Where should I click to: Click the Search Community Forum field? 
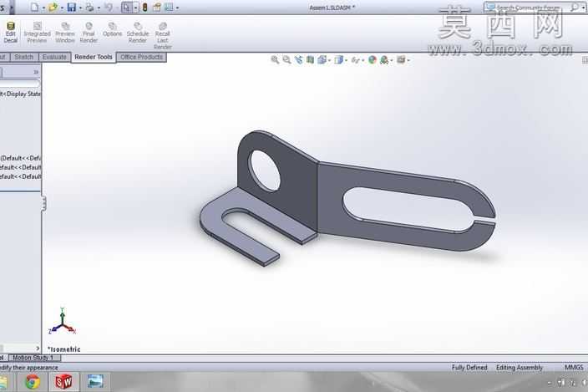(x=528, y=8)
